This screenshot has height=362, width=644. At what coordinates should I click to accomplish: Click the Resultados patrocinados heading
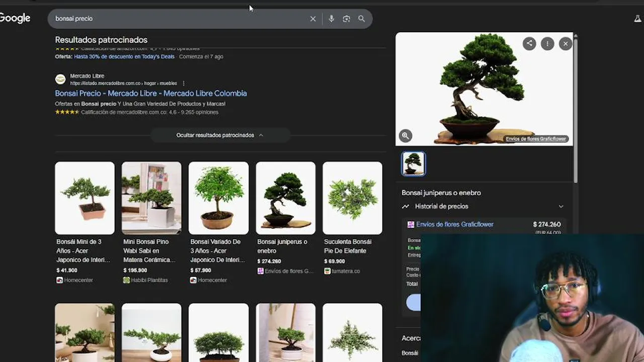[x=101, y=40]
